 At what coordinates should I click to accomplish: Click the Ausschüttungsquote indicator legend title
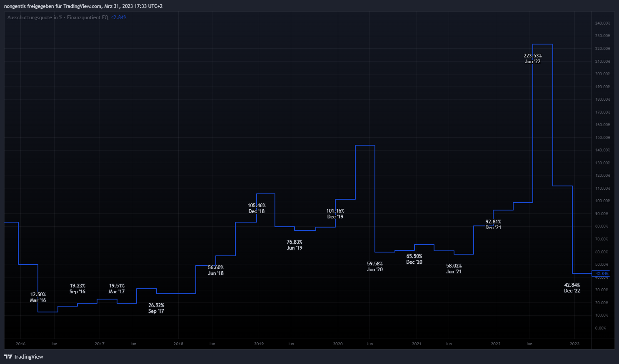[x=57, y=17]
